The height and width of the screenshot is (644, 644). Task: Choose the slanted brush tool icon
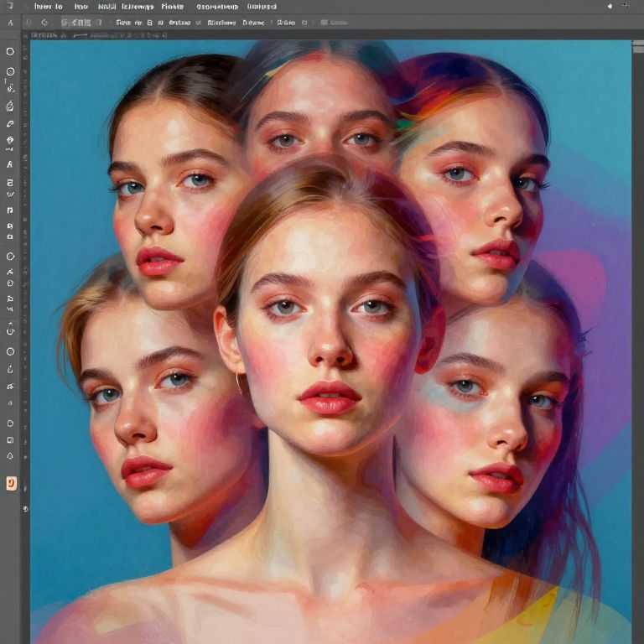10,123
